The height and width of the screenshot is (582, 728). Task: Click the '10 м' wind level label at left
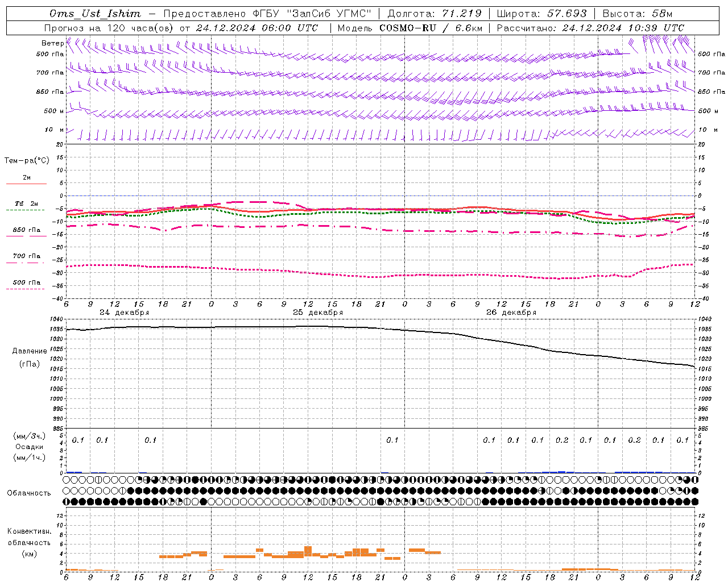[x=54, y=130]
